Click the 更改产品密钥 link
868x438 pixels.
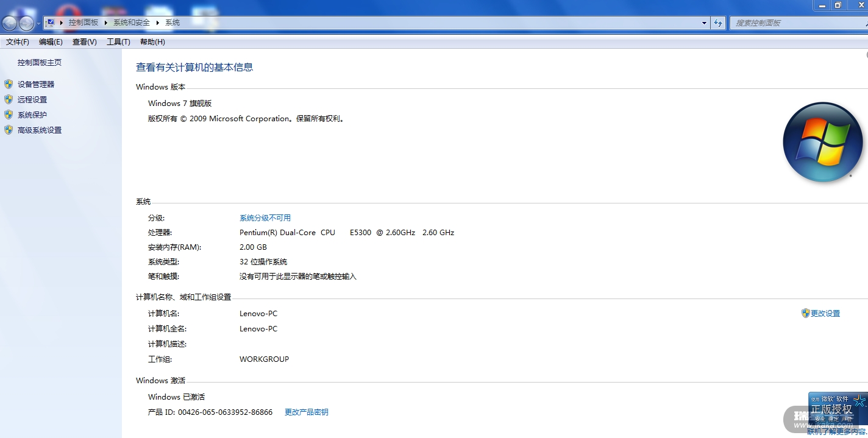coord(307,412)
